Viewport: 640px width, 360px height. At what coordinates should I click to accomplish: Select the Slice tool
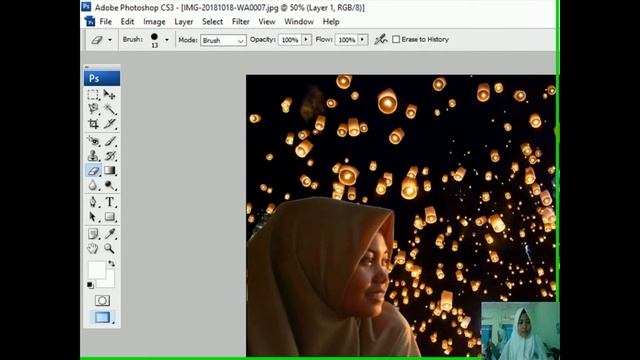[x=109, y=123]
